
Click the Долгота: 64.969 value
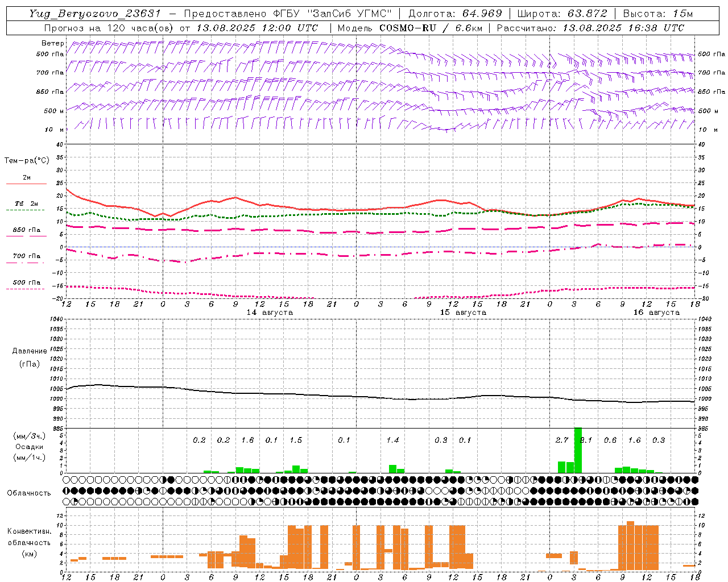pos(455,14)
